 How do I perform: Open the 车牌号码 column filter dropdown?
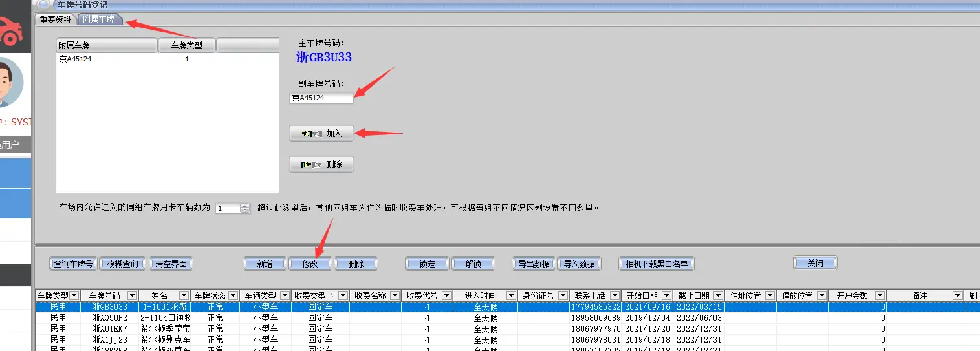(x=132, y=295)
